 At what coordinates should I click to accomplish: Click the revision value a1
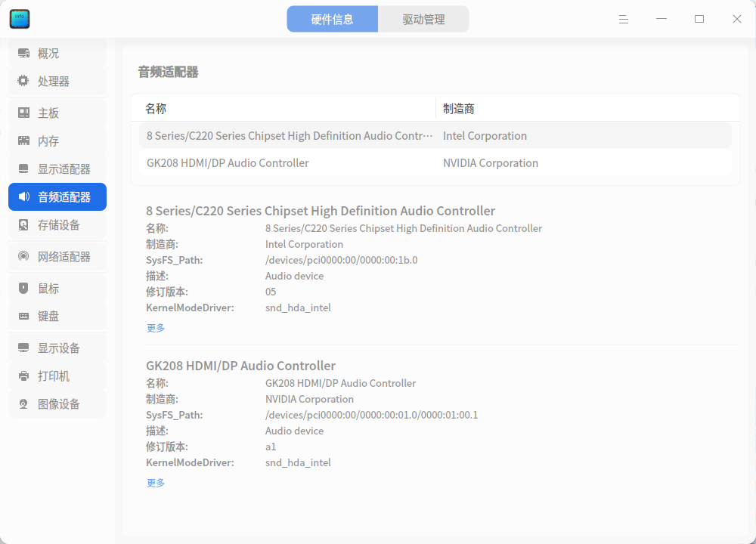(271, 447)
